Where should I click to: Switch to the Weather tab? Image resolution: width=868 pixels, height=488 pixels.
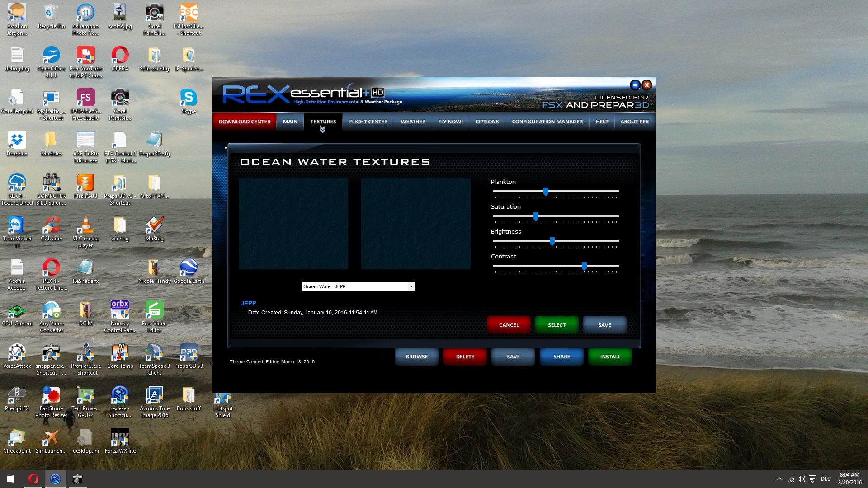[x=413, y=122]
